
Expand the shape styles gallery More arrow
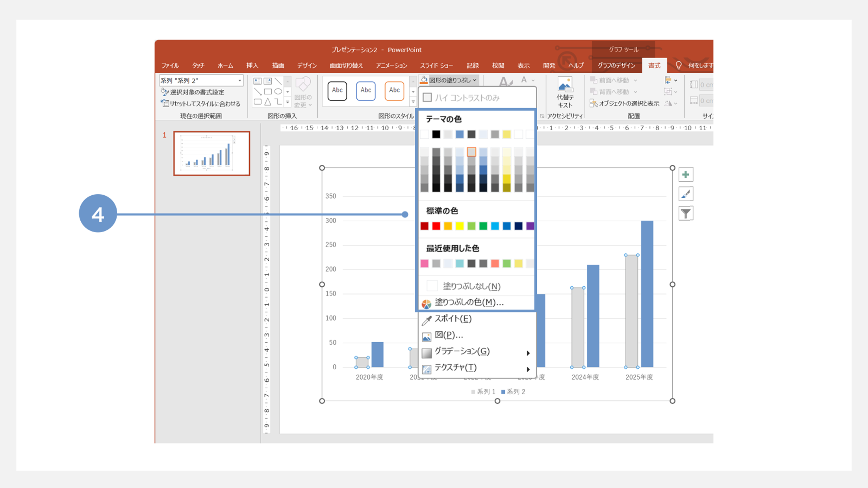[413, 102]
